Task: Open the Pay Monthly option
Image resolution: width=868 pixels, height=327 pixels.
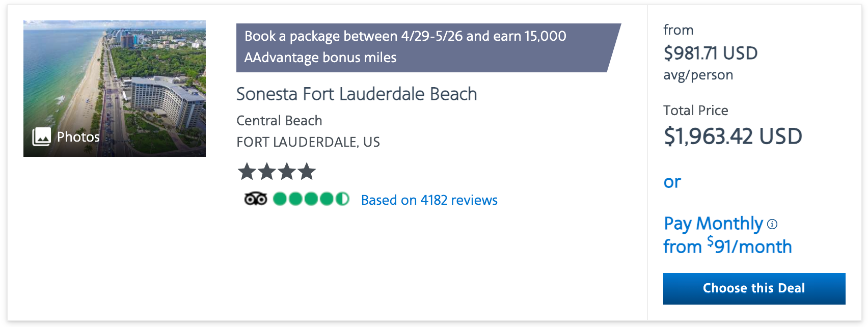Action: 712,223
